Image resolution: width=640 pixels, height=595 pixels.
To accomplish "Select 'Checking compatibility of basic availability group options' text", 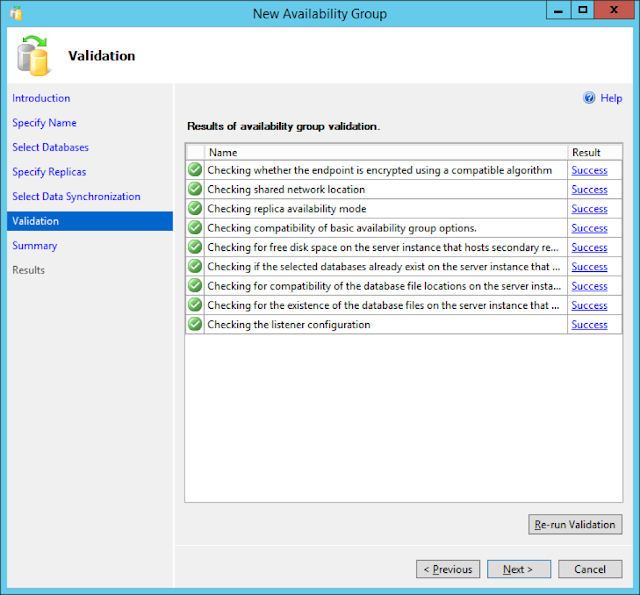I will [x=342, y=228].
